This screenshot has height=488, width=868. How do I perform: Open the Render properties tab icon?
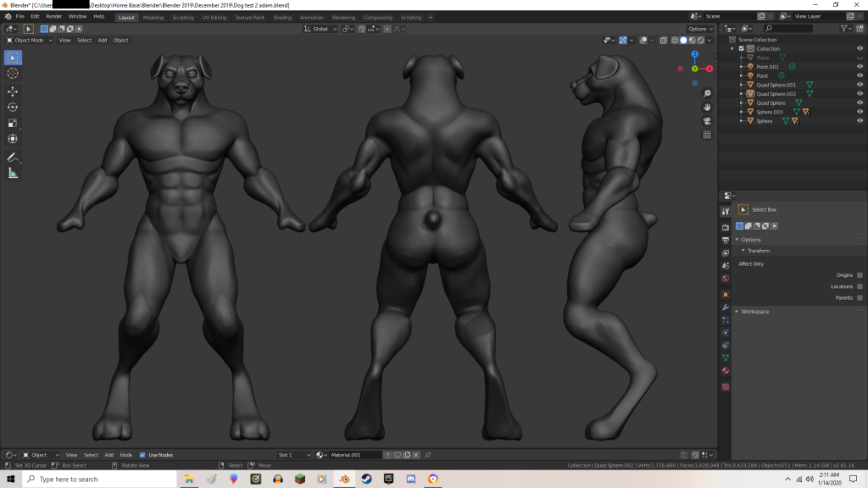(x=726, y=227)
